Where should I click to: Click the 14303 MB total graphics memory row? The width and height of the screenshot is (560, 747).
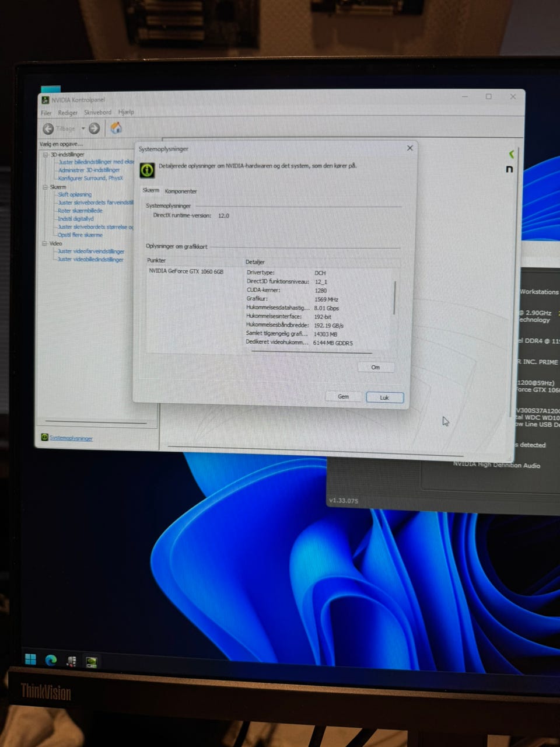pyautogui.click(x=320, y=334)
